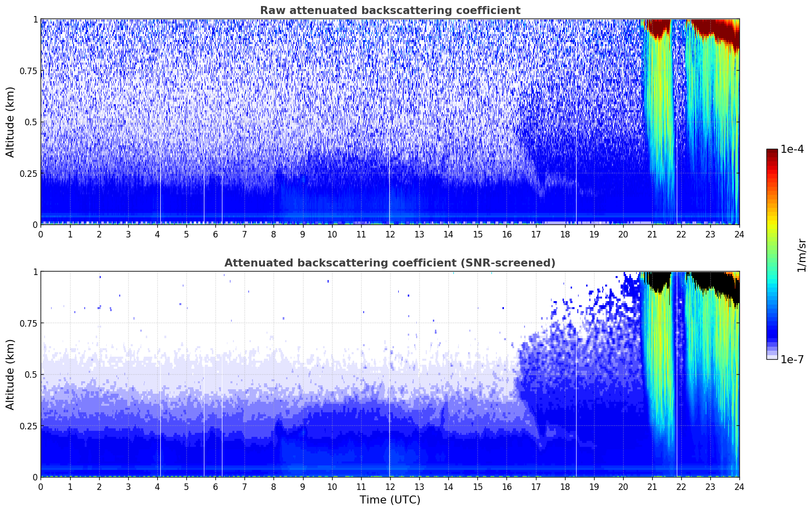
Task: Click hour "3" on the raw plot's time axis
Action: (128, 234)
